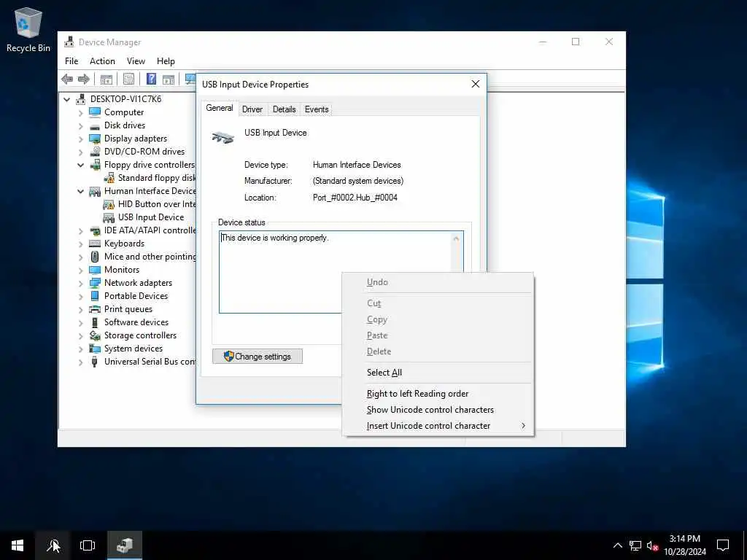
Task: Open Insert Unicode control character submenu
Action: [x=438, y=426]
